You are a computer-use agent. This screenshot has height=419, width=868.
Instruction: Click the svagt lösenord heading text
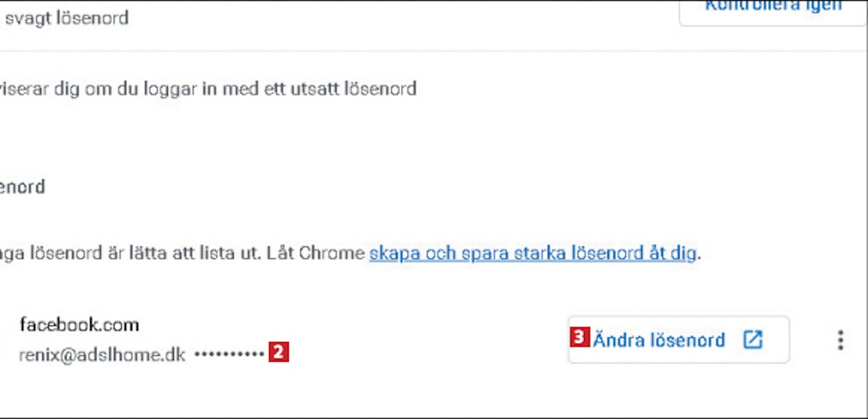point(67,19)
